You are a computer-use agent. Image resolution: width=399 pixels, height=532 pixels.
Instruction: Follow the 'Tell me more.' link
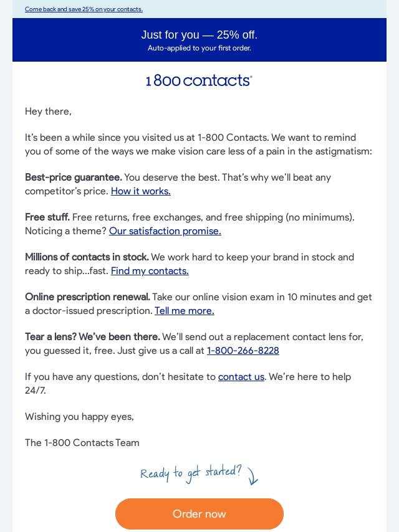184,311
